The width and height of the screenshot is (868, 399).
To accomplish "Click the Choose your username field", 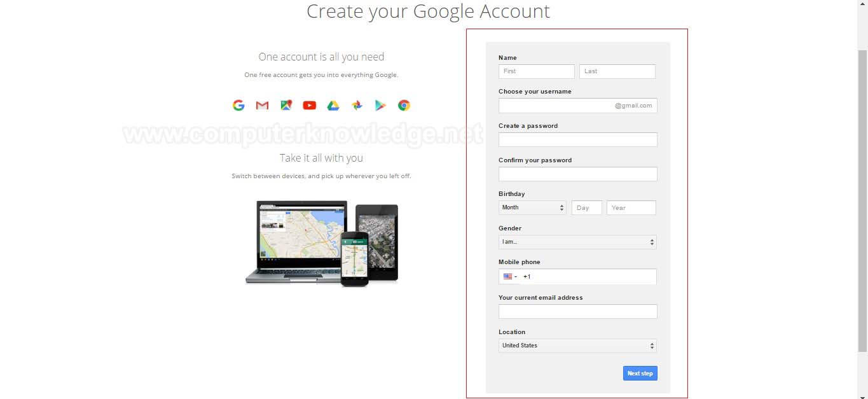I will (x=577, y=106).
